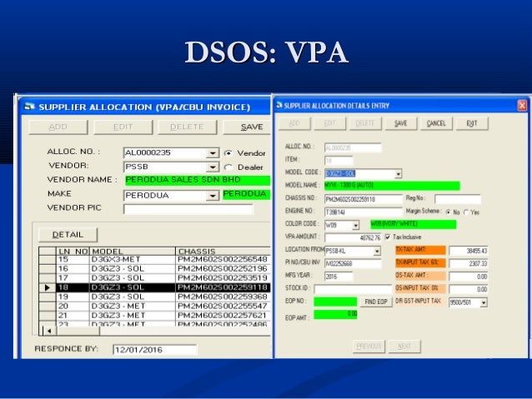
Task: Select row 21 D3GZ3 - MET in grid
Action: coord(155,315)
